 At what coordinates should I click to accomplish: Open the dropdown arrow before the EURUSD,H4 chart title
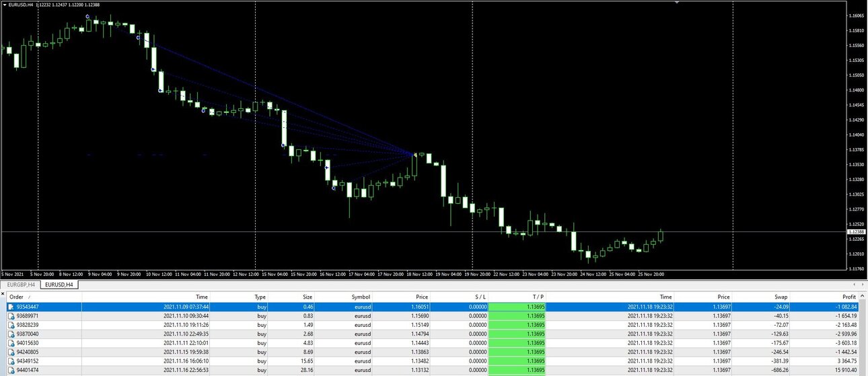[x=4, y=4]
